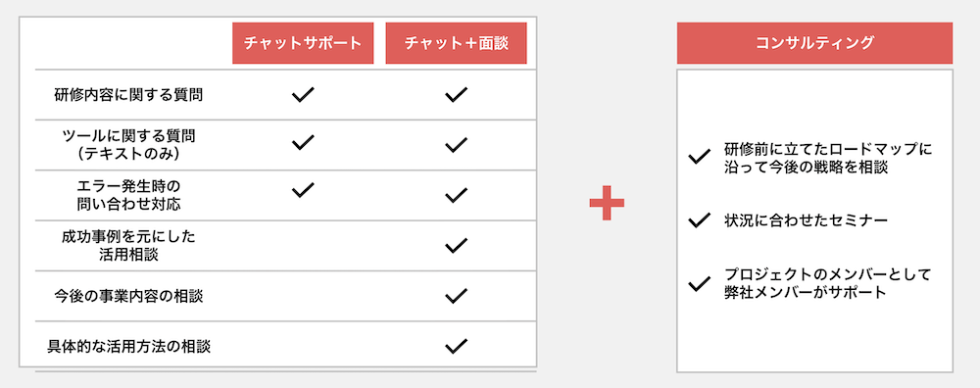The image size is (980, 388).
Task: Click the 状況に合わせたセミナー text
Action: 807,219
